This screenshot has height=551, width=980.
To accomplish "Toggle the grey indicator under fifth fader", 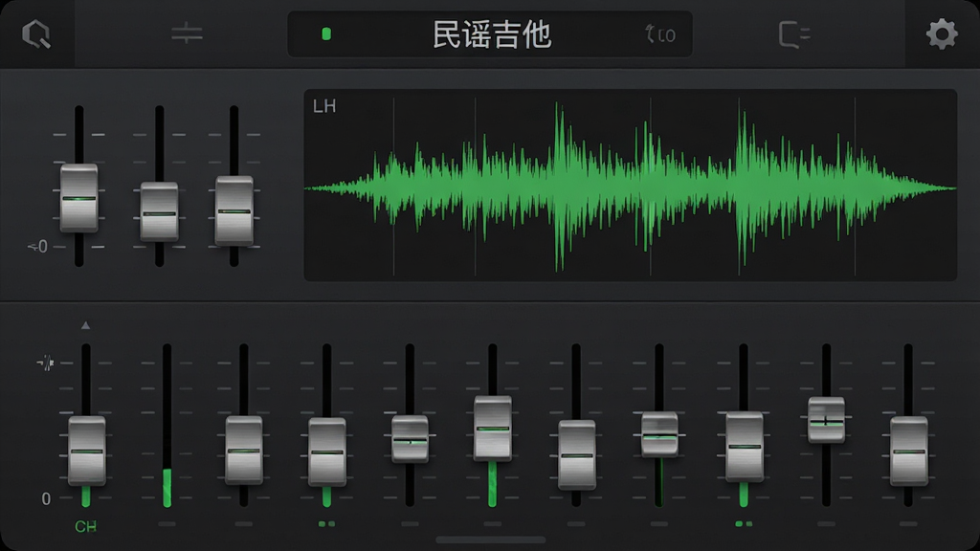I will [x=410, y=524].
